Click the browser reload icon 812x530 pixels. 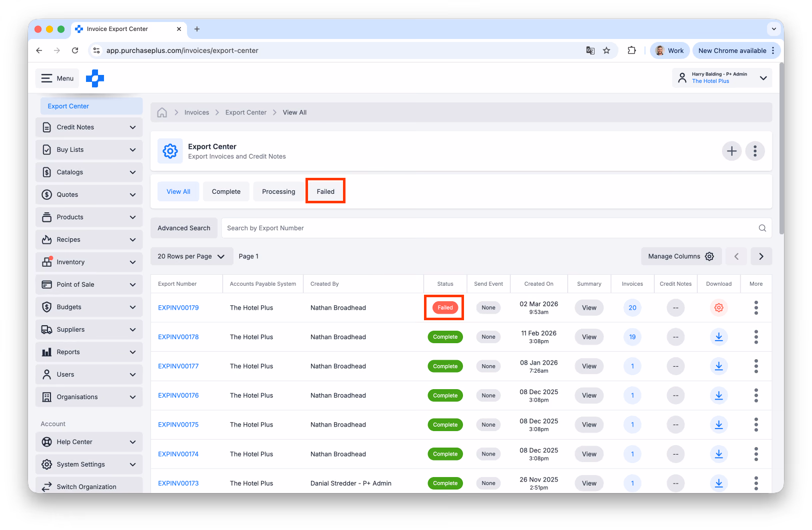tap(75, 50)
